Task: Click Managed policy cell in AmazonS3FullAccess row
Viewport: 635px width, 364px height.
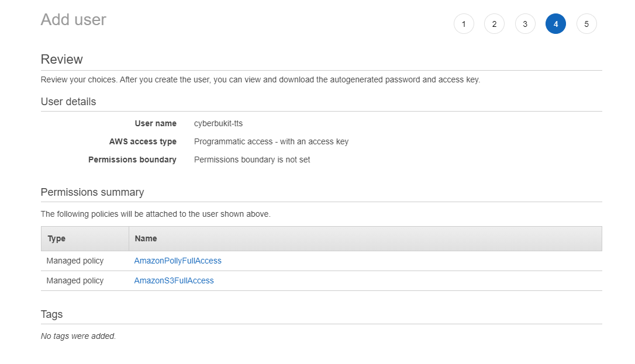Action: point(75,280)
